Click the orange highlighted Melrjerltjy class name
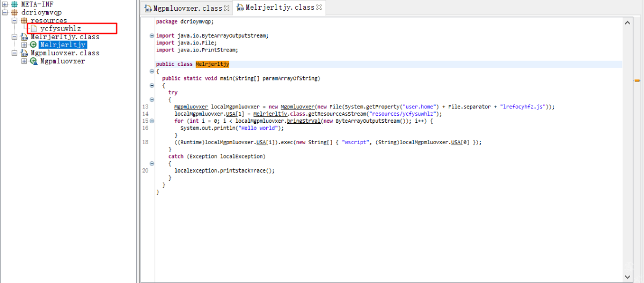The image size is (644, 283). (x=213, y=64)
